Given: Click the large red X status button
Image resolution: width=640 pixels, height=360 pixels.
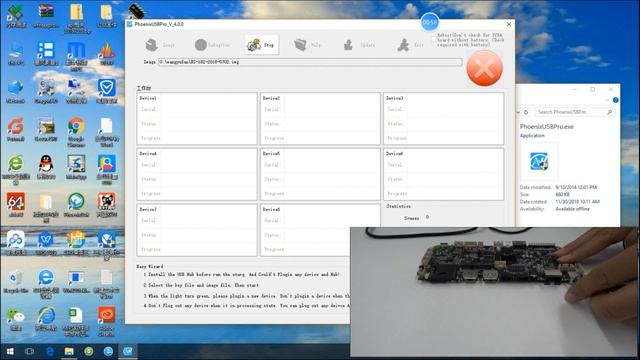Looking at the screenshot, I should (484, 68).
